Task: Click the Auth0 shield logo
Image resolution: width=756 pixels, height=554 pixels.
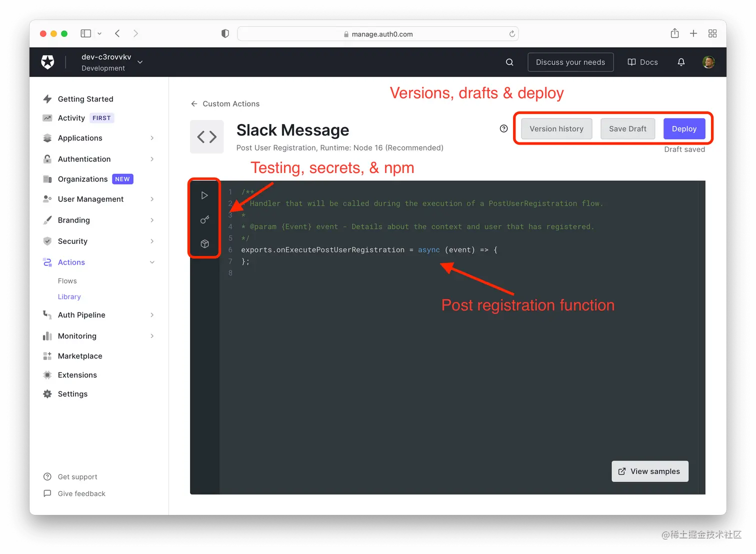Action: [47, 62]
